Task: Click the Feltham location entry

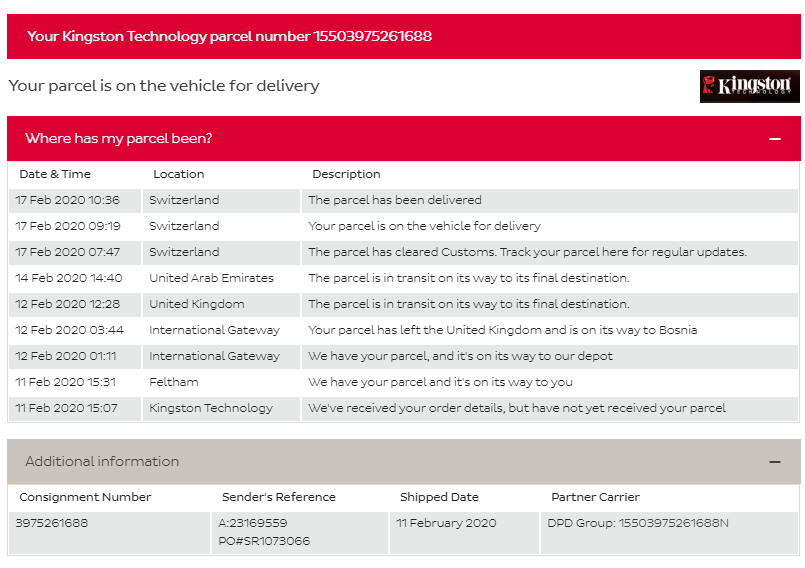Action: (174, 382)
